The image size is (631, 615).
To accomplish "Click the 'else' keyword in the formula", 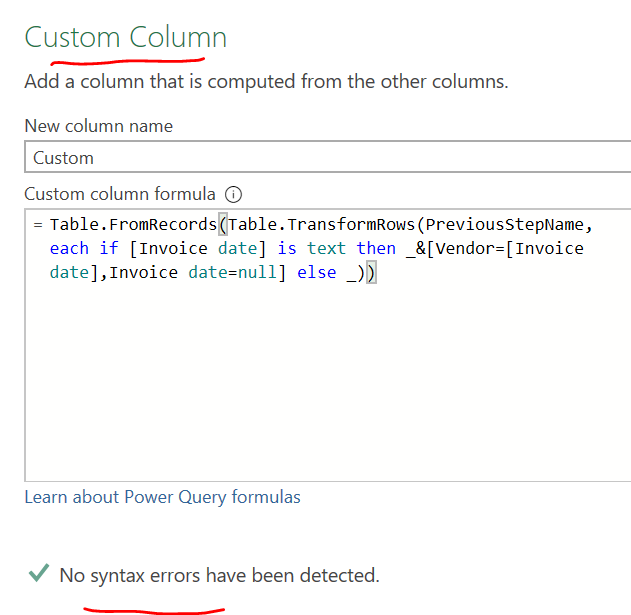I will click(x=316, y=272).
